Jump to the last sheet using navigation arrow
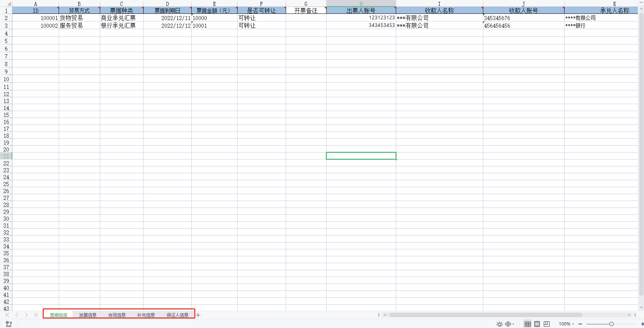The height and width of the screenshot is (328, 644). tap(35, 315)
